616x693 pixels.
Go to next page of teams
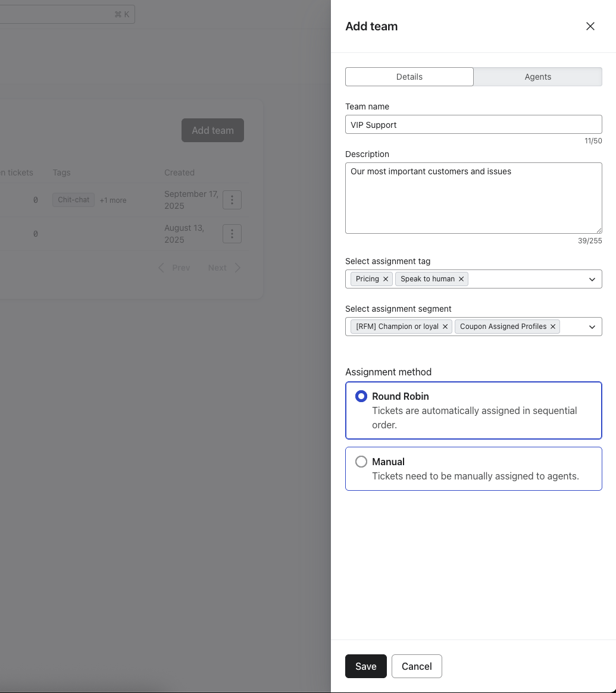(x=224, y=268)
